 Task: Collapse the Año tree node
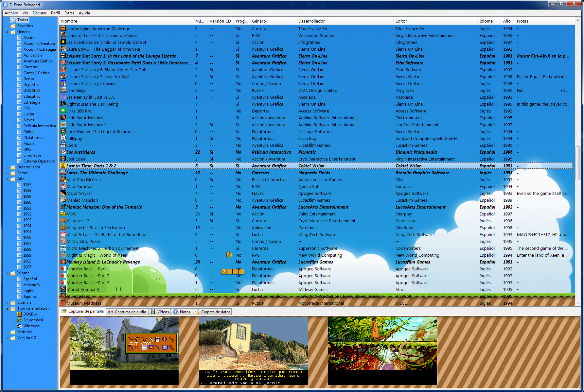[x=7, y=179]
